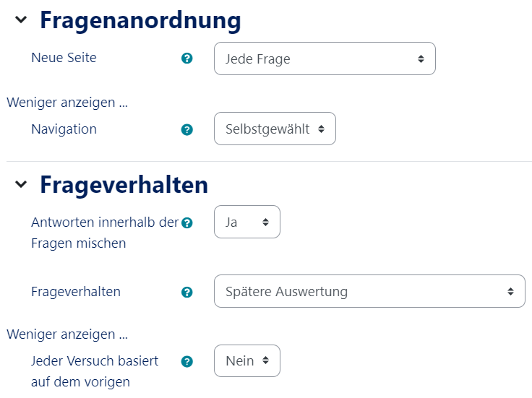Collapse the Frageverhalten section via its chevron
The image size is (532, 398).
tap(22, 185)
